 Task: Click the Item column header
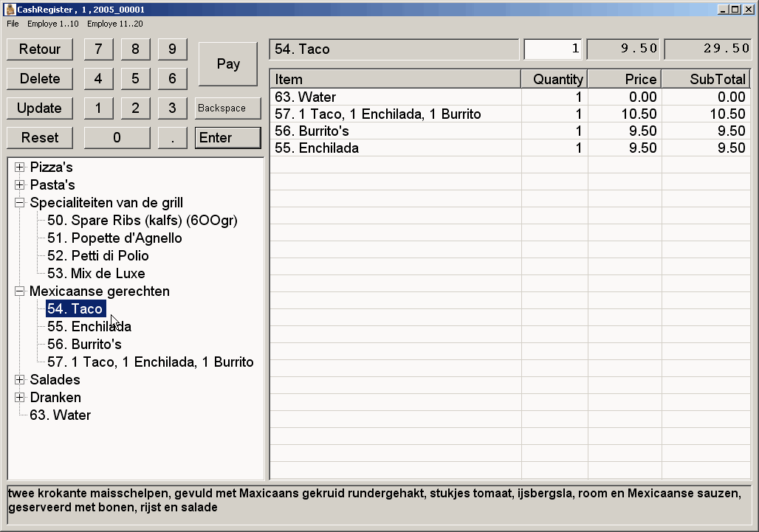[x=396, y=79]
